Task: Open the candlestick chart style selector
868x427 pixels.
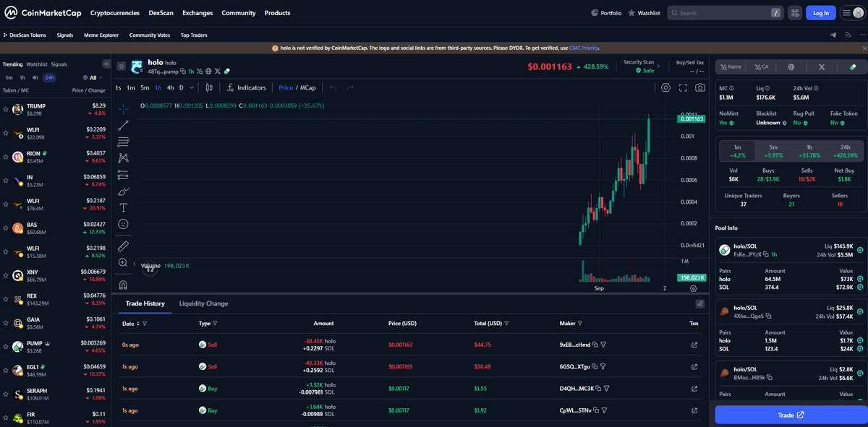Action: (x=209, y=87)
